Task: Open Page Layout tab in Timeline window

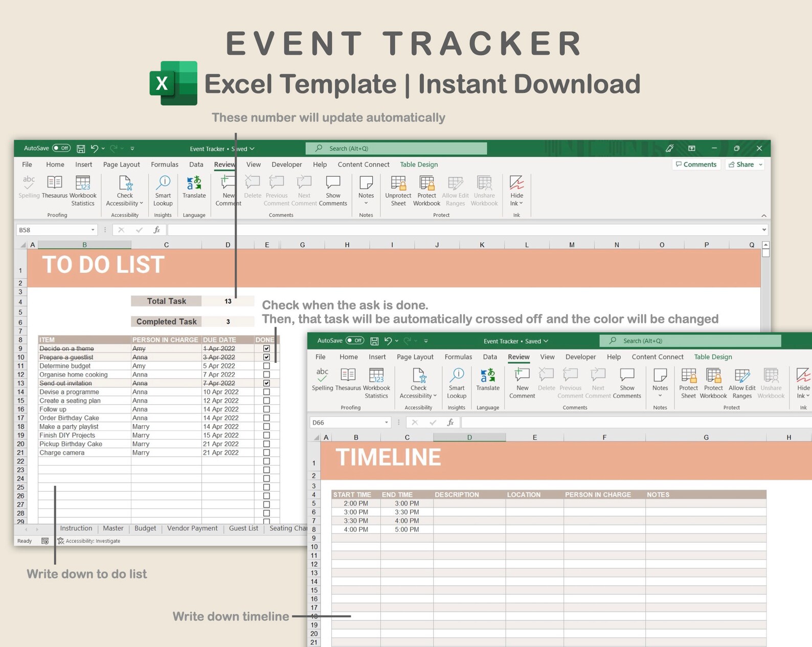Action: (415, 357)
